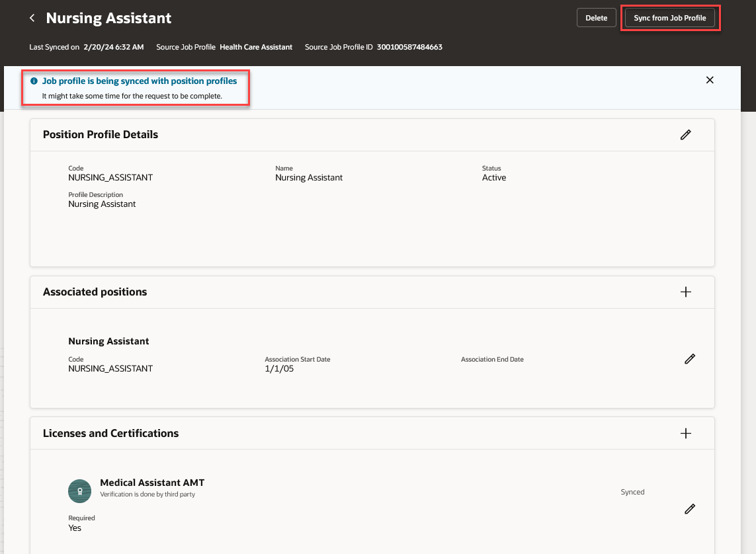Edit Position Profile Details with pencil icon

686,135
